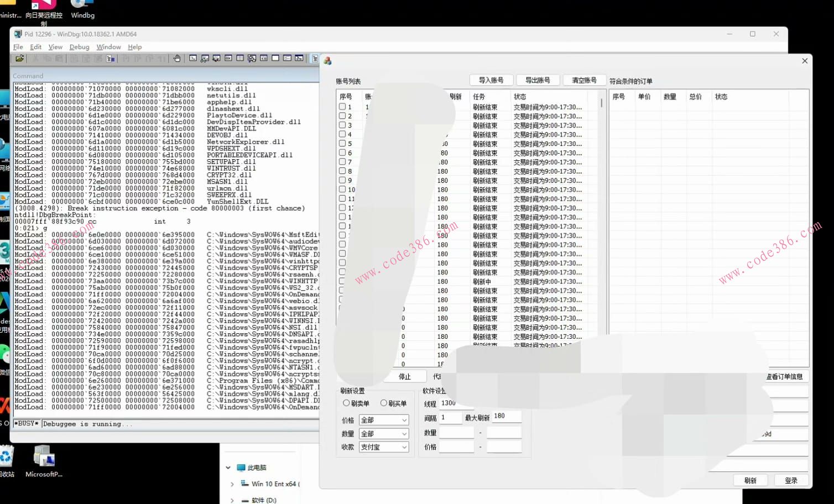Click the 刷新中 status cell in account list
This screenshot has height=504, width=834.
click(483, 281)
